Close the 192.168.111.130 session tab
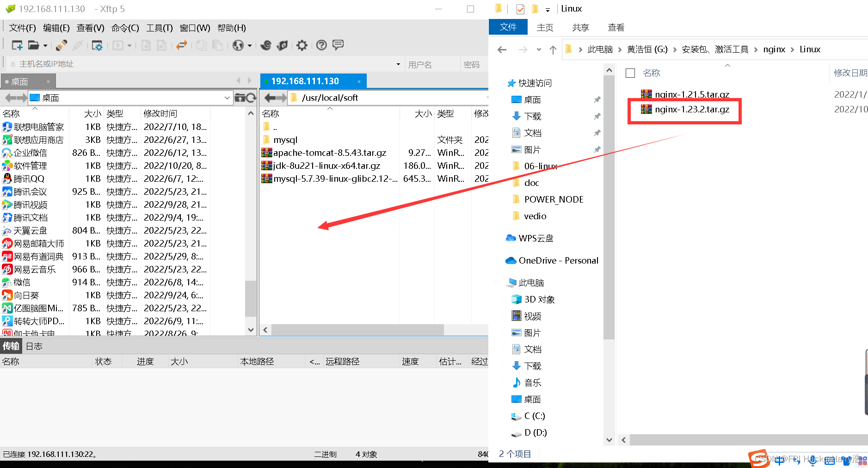The height and width of the screenshot is (468, 868). (359, 81)
